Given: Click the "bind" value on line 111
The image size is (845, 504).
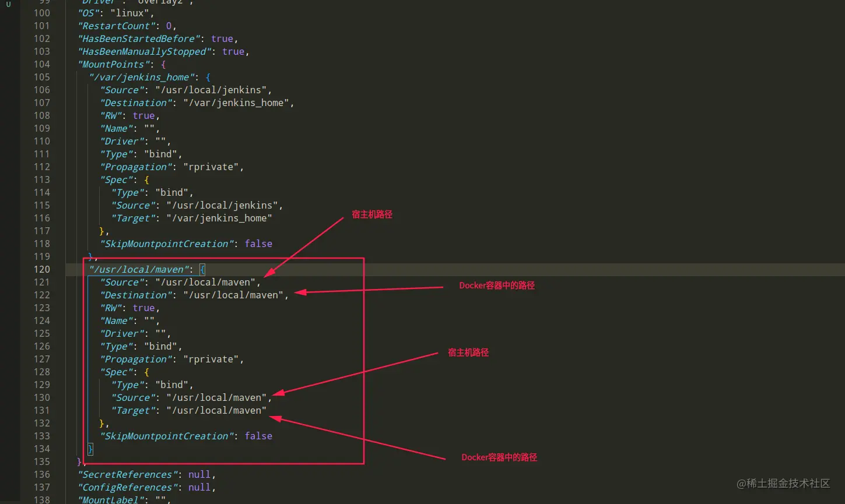Looking at the screenshot, I should click(160, 154).
